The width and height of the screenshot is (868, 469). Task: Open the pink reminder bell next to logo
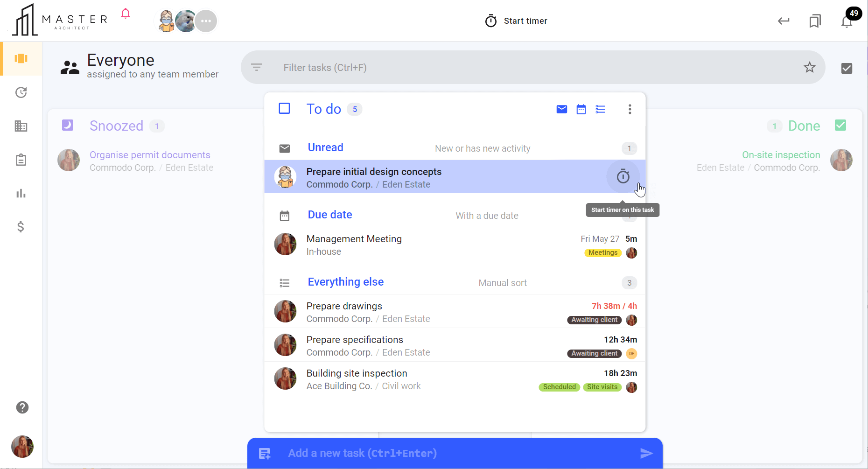pyautogui.click(x=126, y=14)
